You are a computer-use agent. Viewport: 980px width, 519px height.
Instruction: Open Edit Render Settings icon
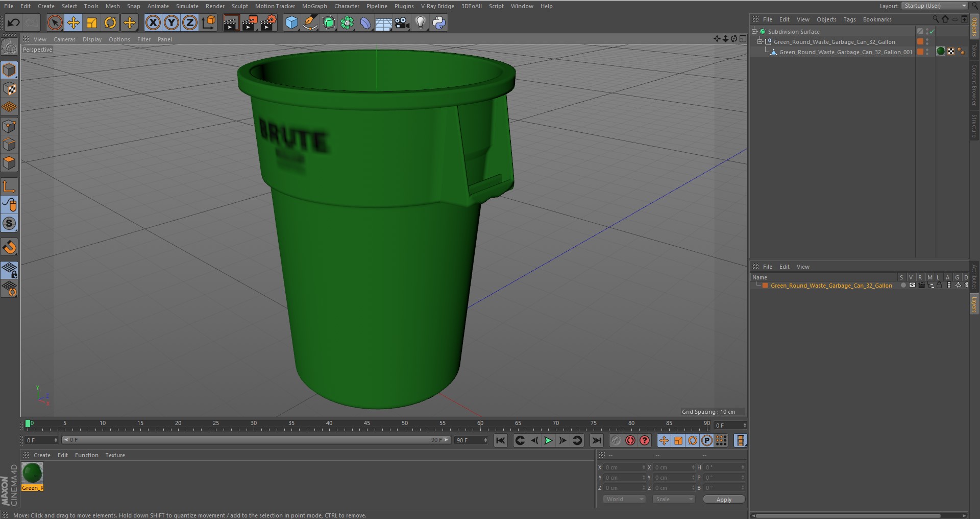268,22
